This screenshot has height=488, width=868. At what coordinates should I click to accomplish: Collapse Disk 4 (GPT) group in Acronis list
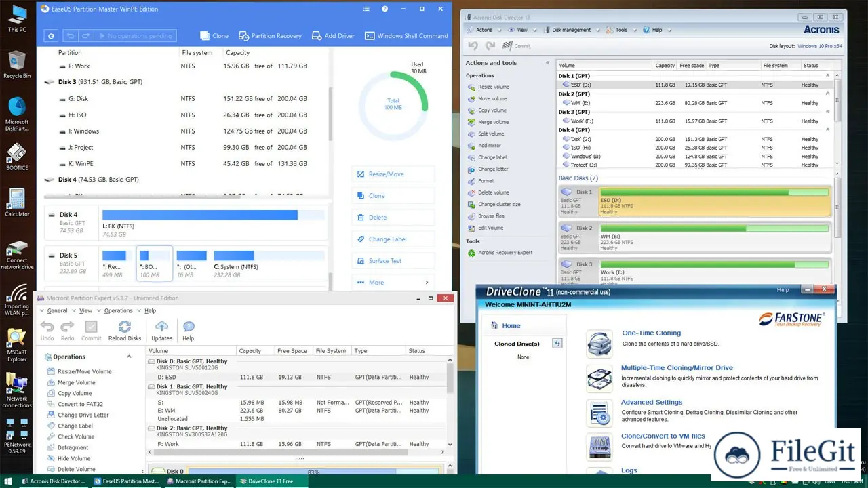click(827, 130)
